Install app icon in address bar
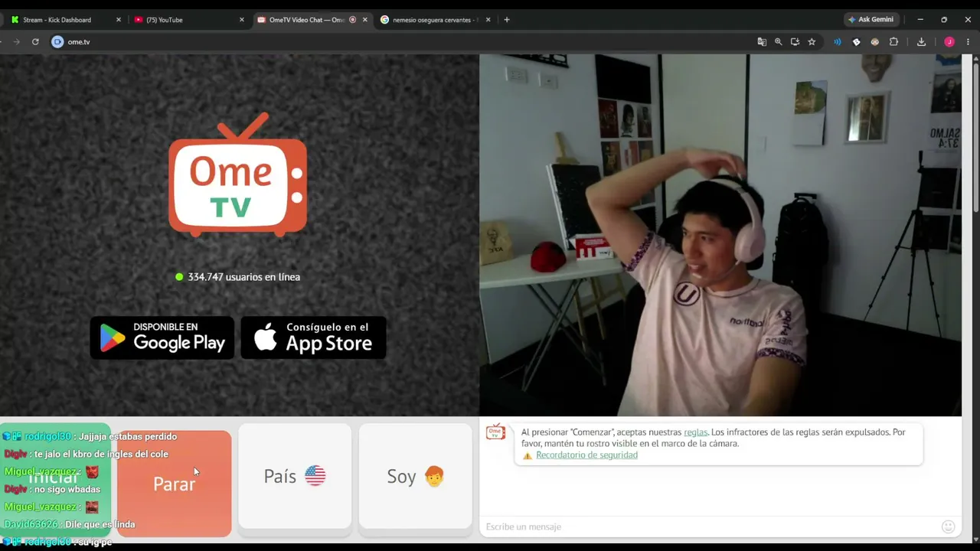The image size is (980, 551). tap(795, 42)
